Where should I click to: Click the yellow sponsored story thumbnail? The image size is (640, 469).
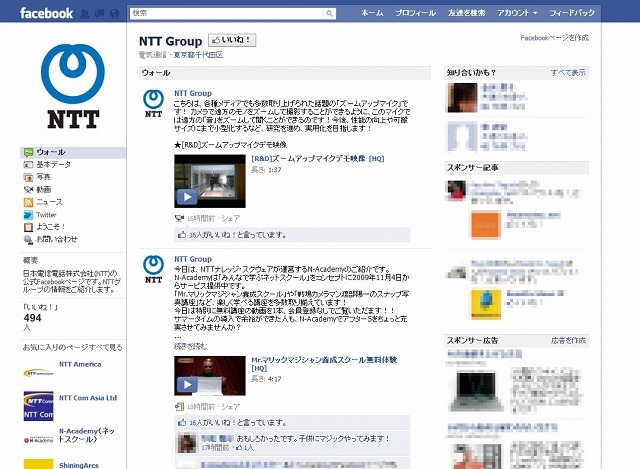[486, 304]
